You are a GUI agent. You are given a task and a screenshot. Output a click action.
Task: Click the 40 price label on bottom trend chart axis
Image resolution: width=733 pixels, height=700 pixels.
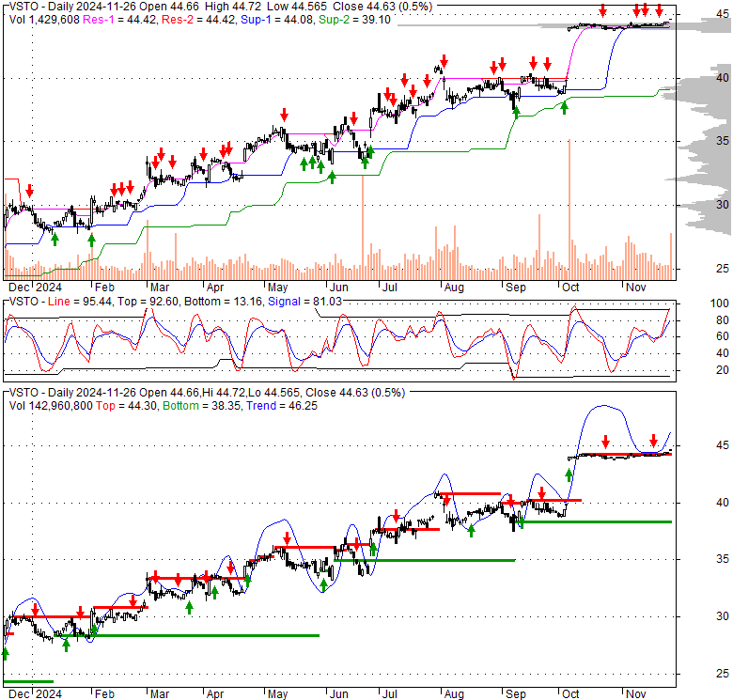coord(723,503)
